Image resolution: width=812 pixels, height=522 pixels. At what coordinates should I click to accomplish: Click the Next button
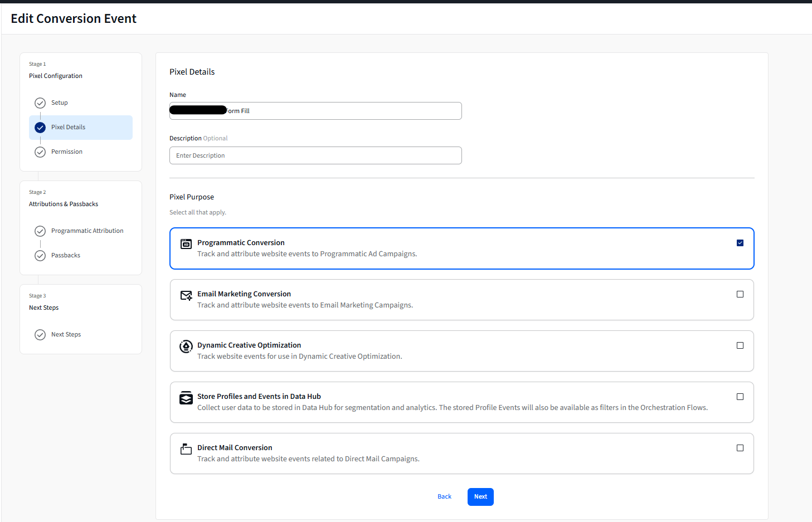click(480, 497)
